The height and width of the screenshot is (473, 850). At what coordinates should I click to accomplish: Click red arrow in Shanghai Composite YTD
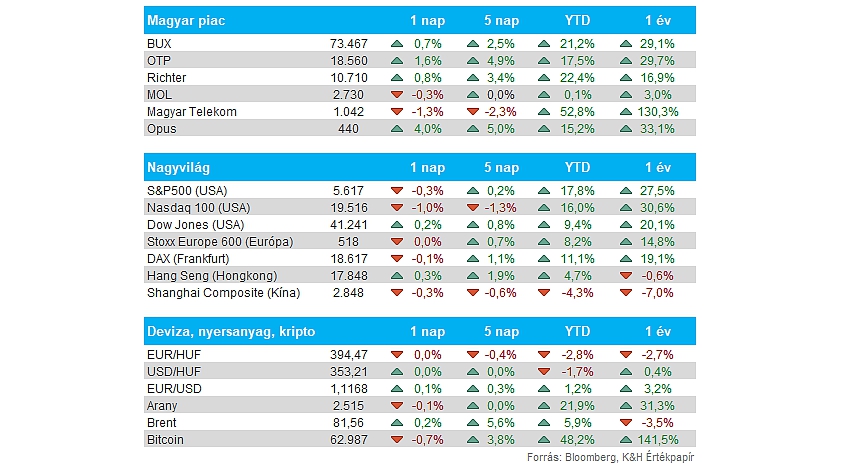tap(544, 293)
